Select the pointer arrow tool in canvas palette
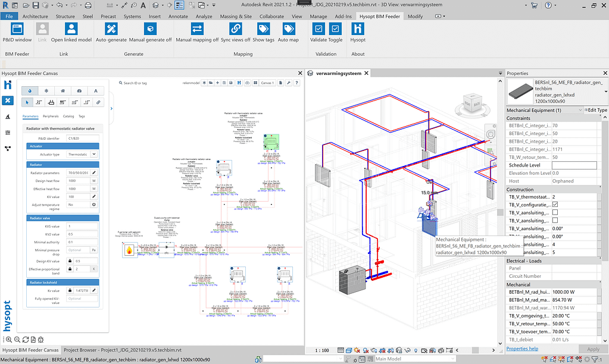 [x=27, y=102]
